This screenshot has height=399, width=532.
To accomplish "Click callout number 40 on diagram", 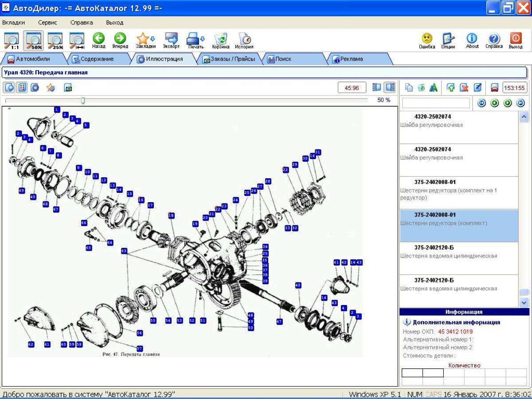I will coord(298,285).
